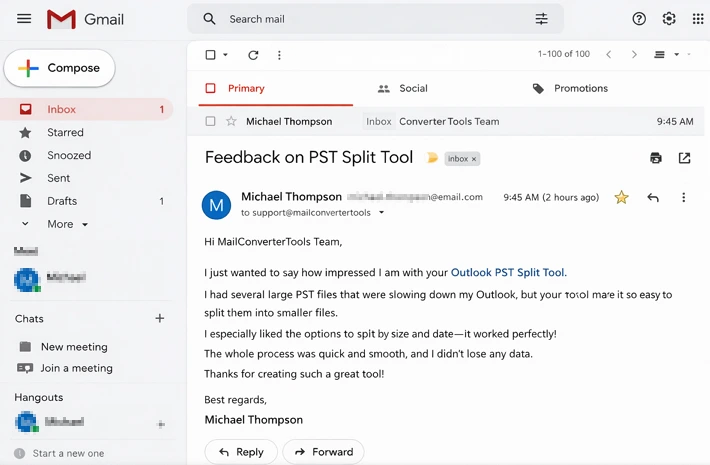The height and width of the screenshot is (465, 710).
Task: Open Settings gear icon
Action: [669, 19]
